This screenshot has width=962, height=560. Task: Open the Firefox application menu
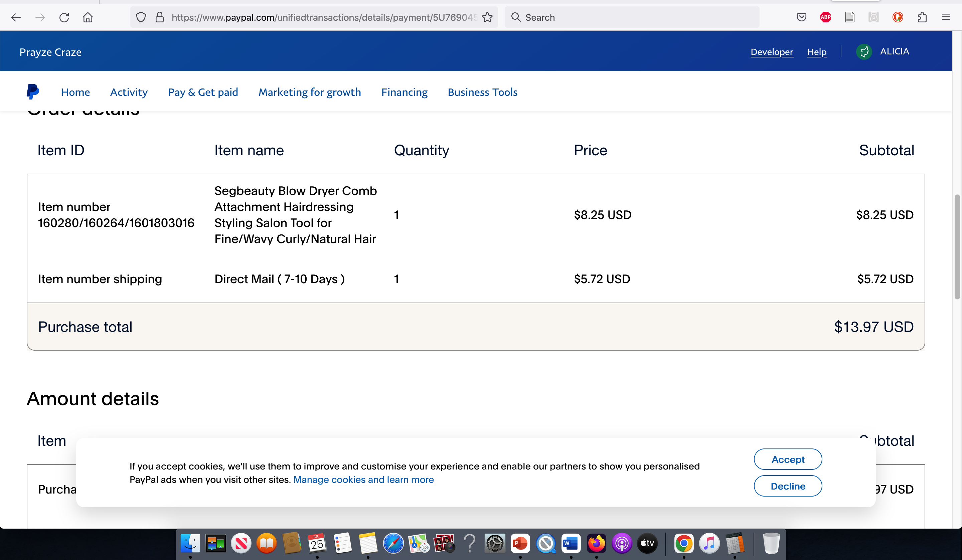(946, 17)
